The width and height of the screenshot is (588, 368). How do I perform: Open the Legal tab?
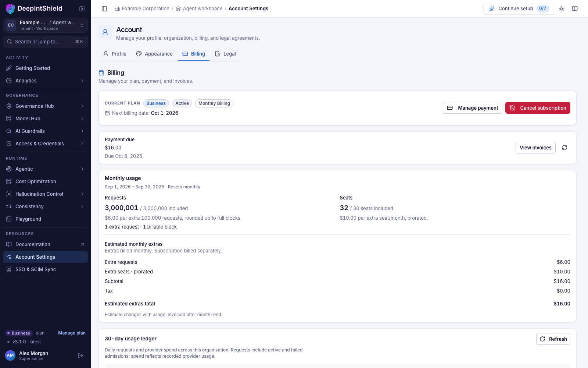[x=225, y=54]
